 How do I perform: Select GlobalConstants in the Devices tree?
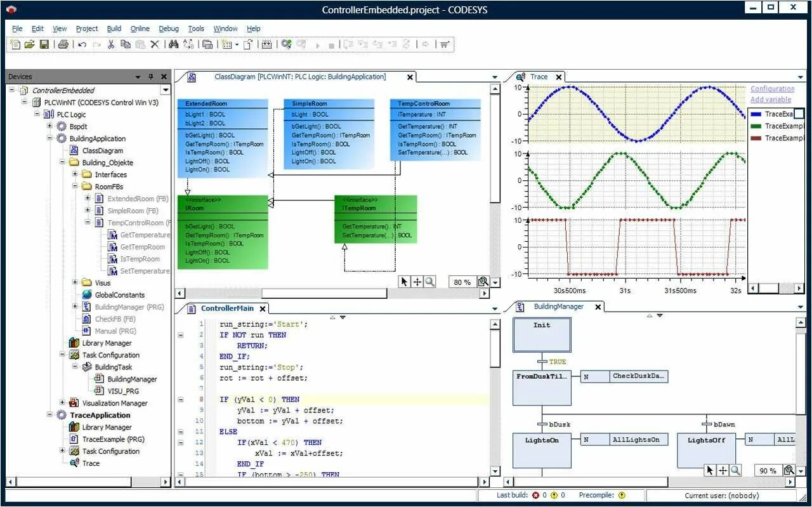pyautogui.click(x=119, y=295)
